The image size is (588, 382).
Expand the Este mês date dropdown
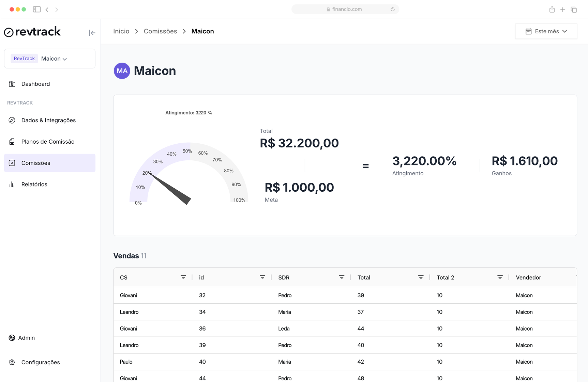(x=546, y=31)
